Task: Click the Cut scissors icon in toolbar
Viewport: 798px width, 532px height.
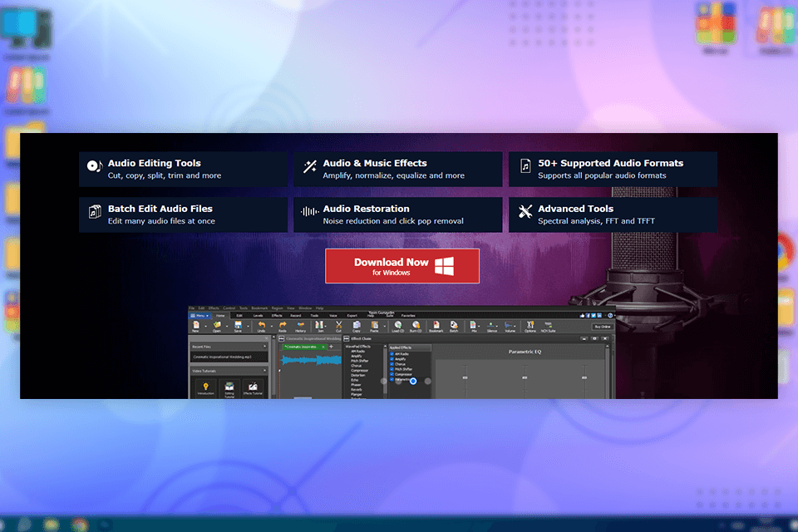Action: [x=338, y=326]
